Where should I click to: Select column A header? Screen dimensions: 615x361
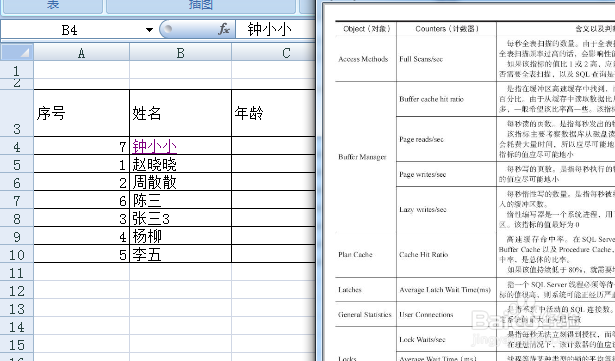pyautogui.click(x=82, y=53)
